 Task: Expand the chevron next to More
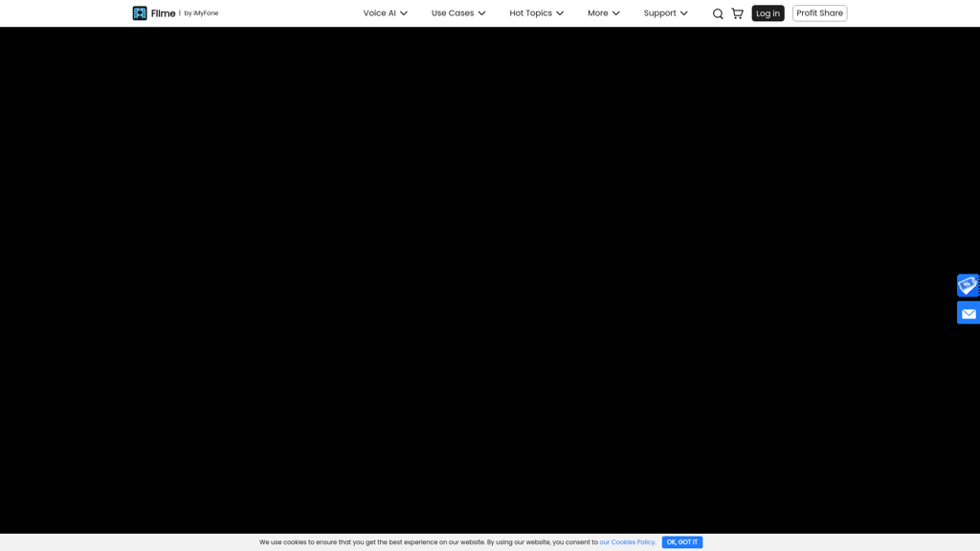(x=616, y=13)
